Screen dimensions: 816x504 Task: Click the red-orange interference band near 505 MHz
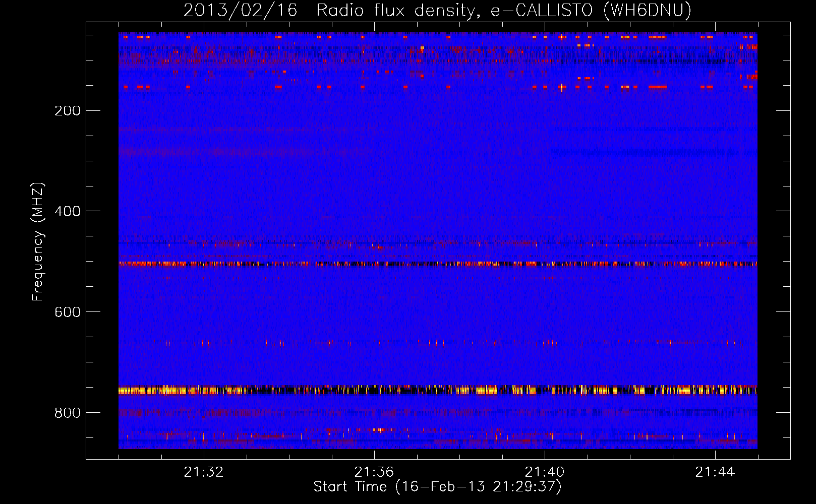pyautogui.click(x=438, y=264)
